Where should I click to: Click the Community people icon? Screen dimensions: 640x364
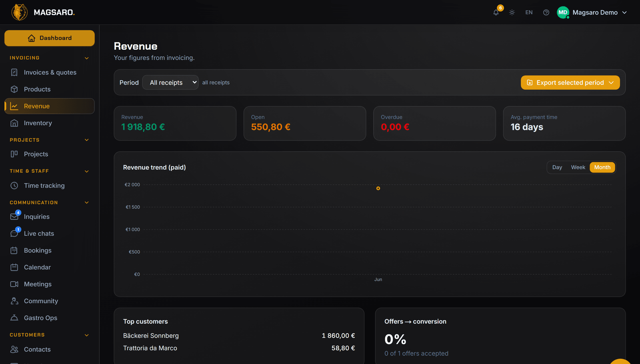pyautogui.click(x=14, y=301)
